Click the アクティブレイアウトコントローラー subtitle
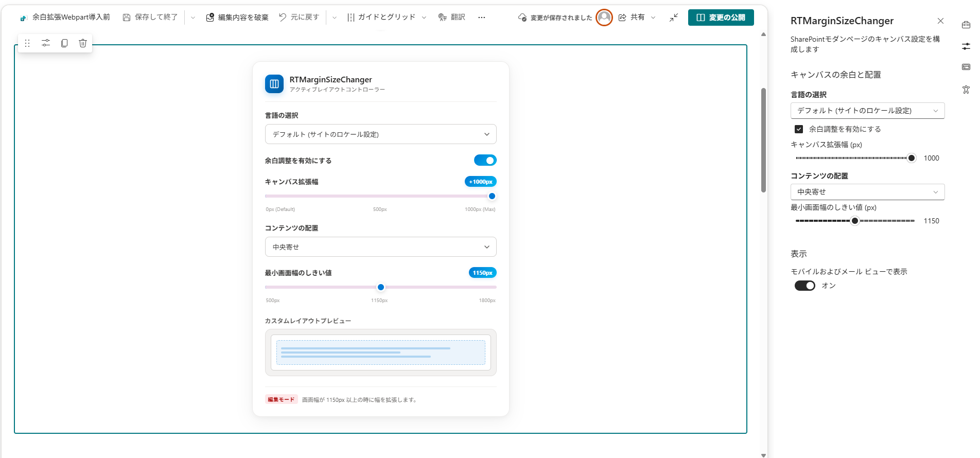Screen dimensions: 980x458 (x=337, y=90)
